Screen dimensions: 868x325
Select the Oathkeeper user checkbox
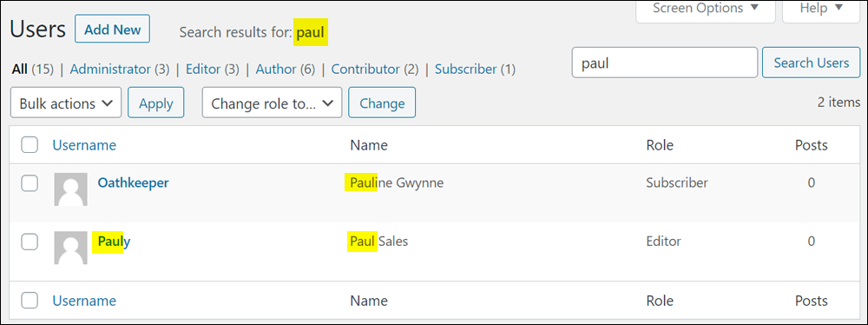coord(30,183)
